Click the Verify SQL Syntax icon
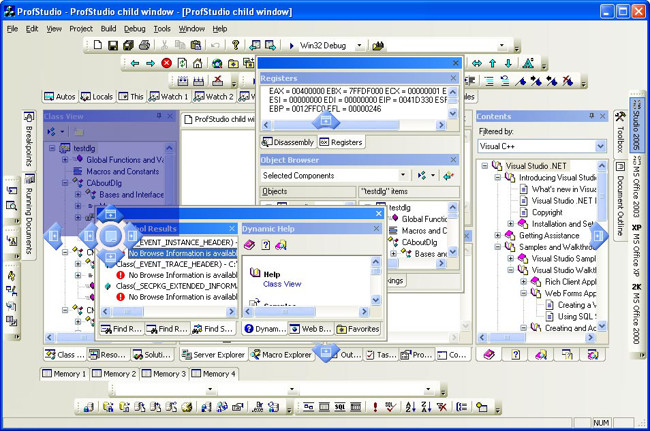This screenshot has width=650, height=431. 390,407
